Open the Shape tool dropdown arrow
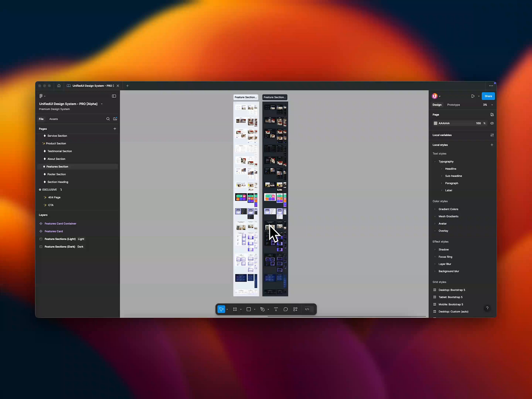The height and width of the screenshot is (399, 532). [254, 309]
